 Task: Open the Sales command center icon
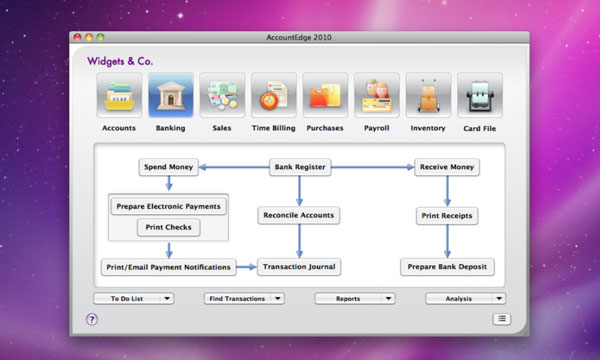222,95
